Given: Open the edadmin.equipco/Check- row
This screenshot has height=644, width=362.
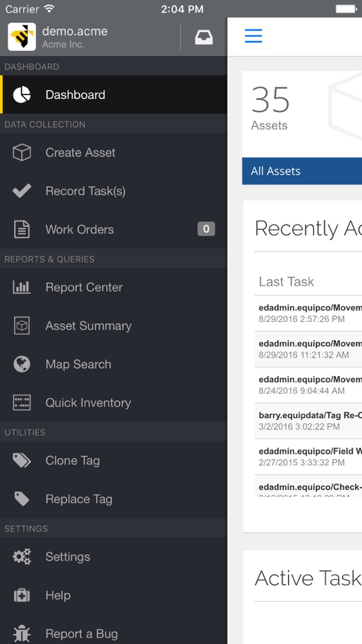Looking at the screenshot, I should [308, 486].
